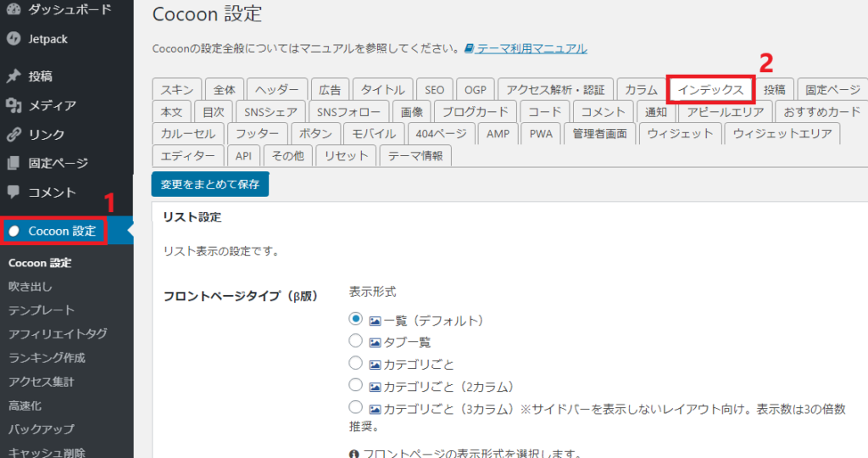Switch to the ウィジェット tab
The width and height of the screenshot is (868, 458).
tap(681, 133)
